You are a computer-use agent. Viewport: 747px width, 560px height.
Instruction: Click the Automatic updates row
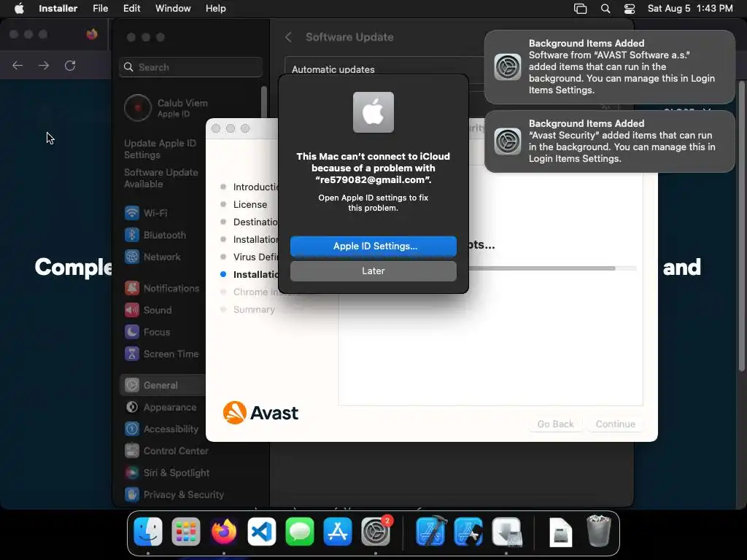tap(384, 69)
